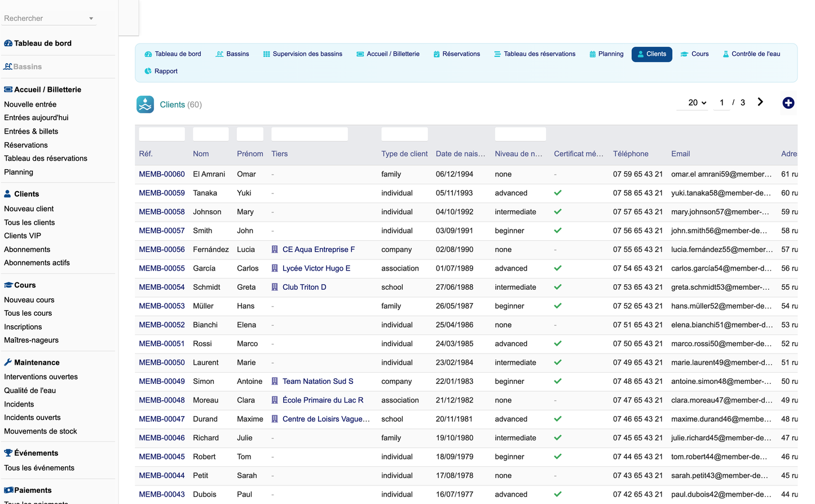815x504 pixels.
Task: Click the Paiements sidebar money icon
Action: (x=8, y=490)
